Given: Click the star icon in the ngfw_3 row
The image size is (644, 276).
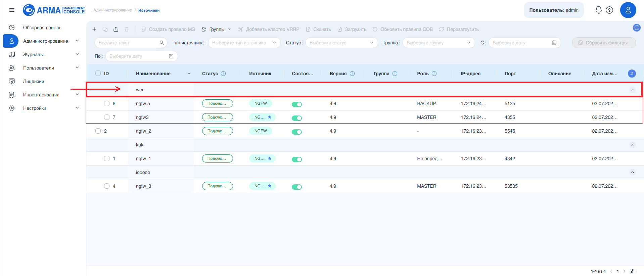Looking at the screenshot, I should (x=270, y=186).
